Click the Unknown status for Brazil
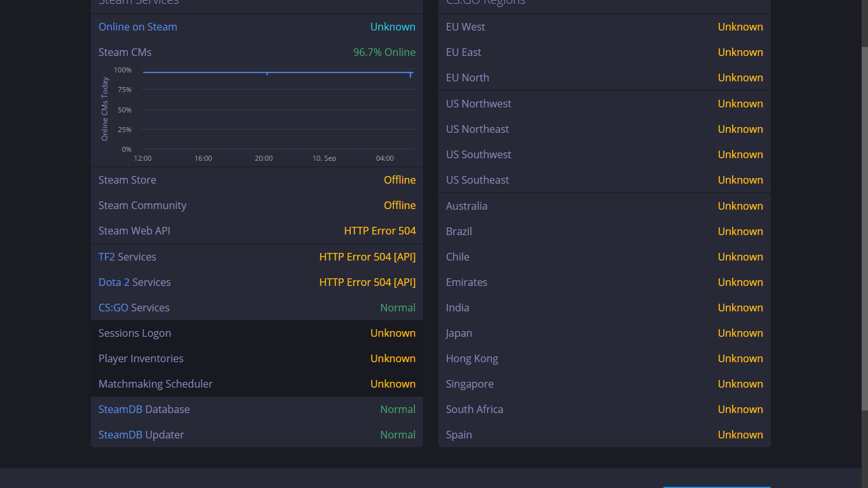This screenshot has height=488, width=868. coord(740,231)
